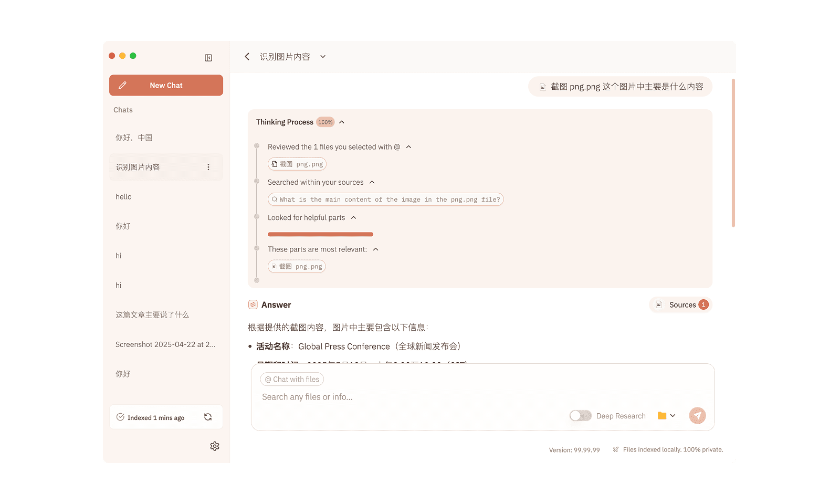The width and height of the screenshot is (840, 504).
Task: Open three-dot menu for 识别图片内容 chat
Action: point(208,167)
